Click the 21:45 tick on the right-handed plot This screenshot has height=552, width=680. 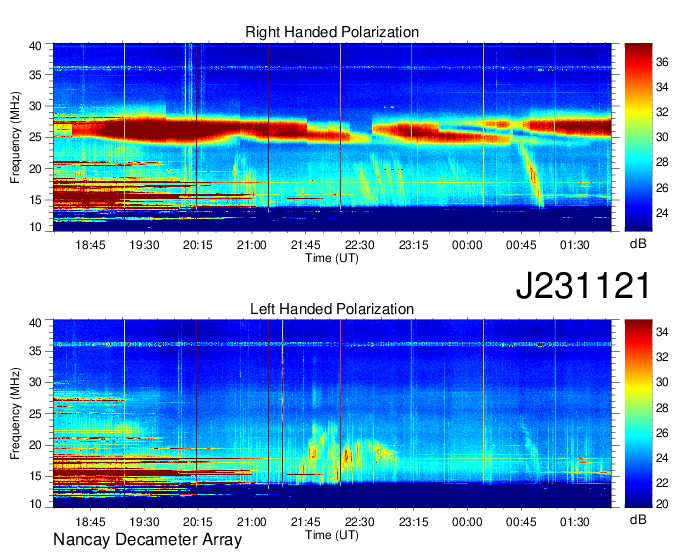[305, 245]
